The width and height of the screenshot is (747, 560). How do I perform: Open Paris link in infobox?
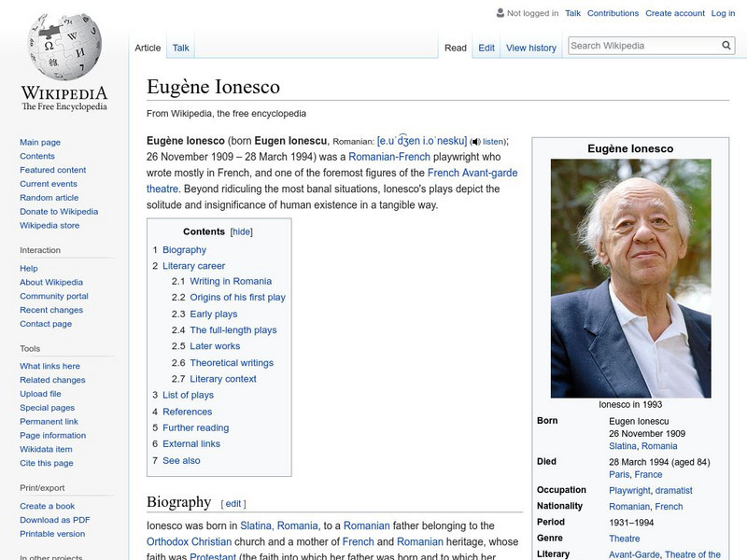(619, 474)
